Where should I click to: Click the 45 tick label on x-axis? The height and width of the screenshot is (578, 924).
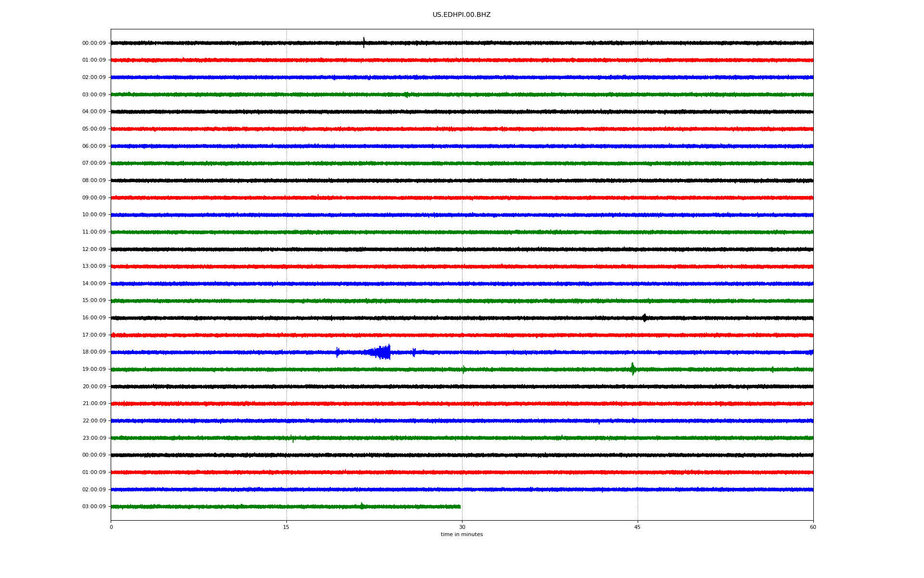637,527
